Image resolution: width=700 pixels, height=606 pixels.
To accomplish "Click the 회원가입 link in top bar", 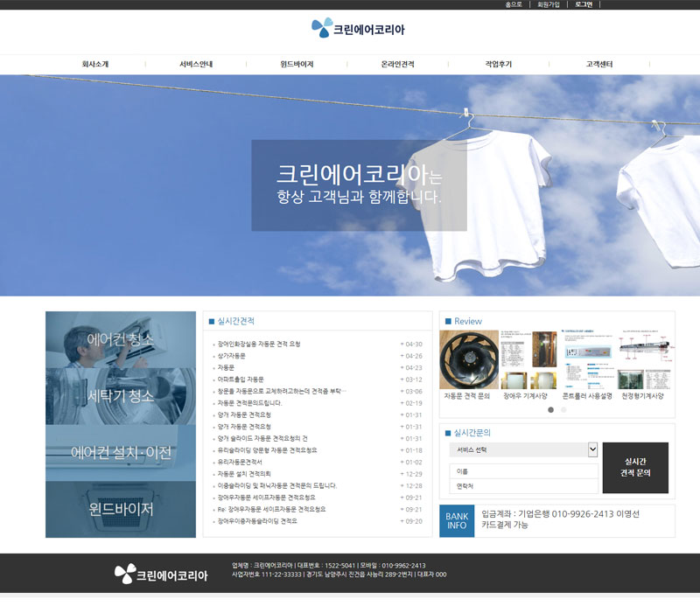I will [549, 4].
